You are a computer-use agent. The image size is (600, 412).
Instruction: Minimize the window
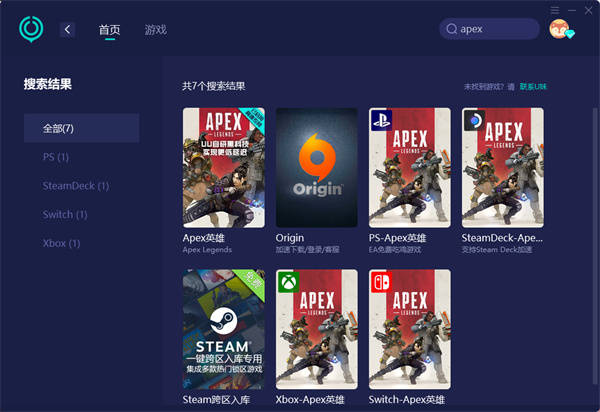click(572, 10)
